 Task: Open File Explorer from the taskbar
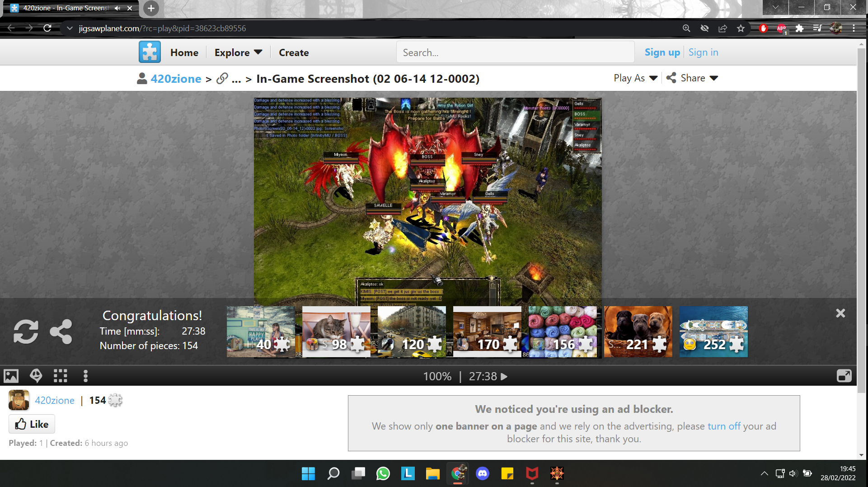tap(432, 473)
